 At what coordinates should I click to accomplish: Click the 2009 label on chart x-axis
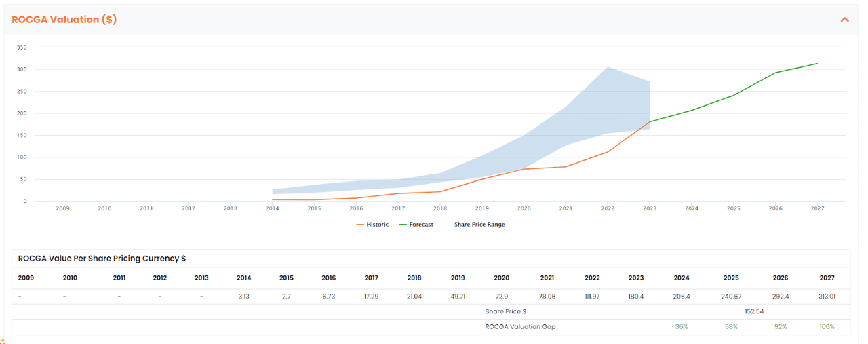[x=62, y=208]
